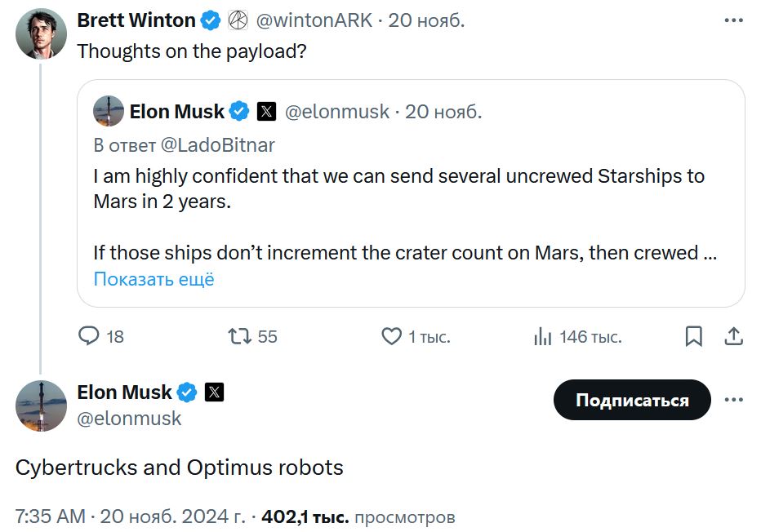Open Brett Winton's profile avatar
The image size is (761, 532).
41,33
